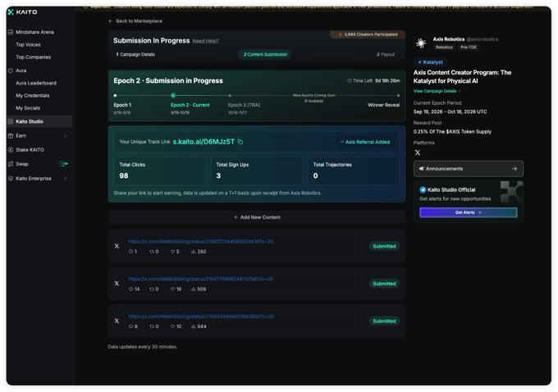Open My Credentials

click(32, 95)
